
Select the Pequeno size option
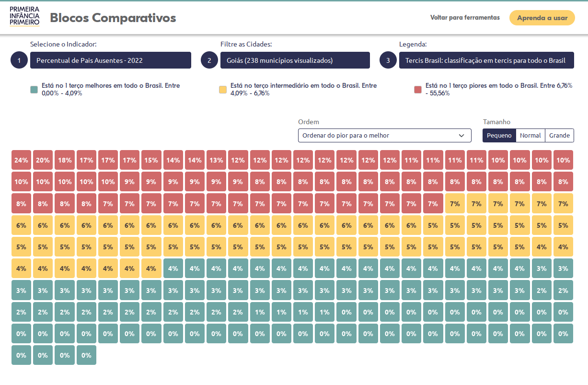499,136
